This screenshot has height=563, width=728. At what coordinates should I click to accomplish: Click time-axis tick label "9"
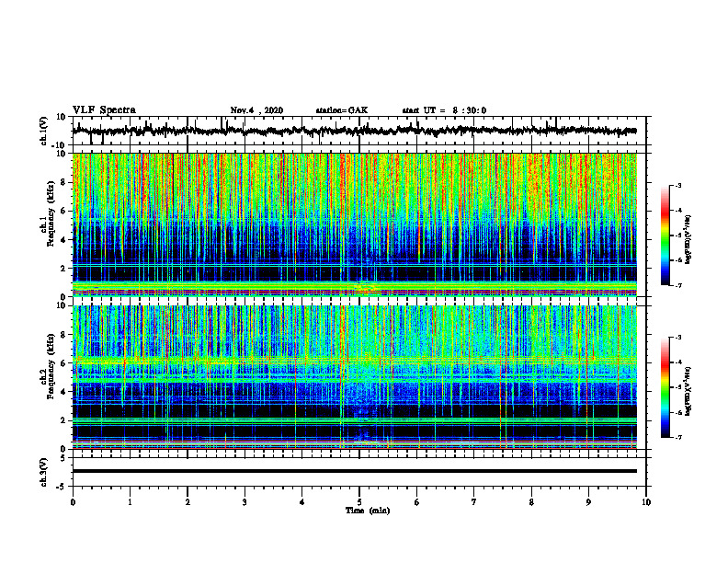(x=588, y=502)
